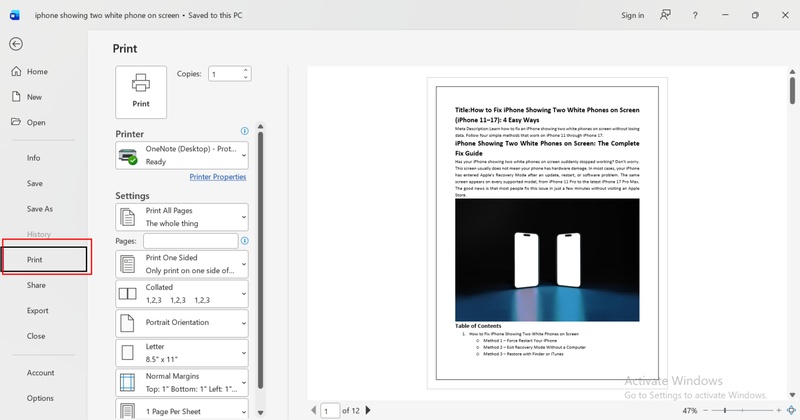
Task: Click the Open folder icon in sidebar
Action: tap(16, 122)
